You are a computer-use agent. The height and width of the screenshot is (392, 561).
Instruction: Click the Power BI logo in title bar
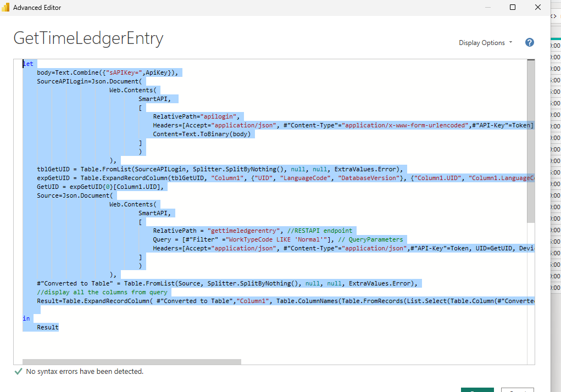point(5,8)
